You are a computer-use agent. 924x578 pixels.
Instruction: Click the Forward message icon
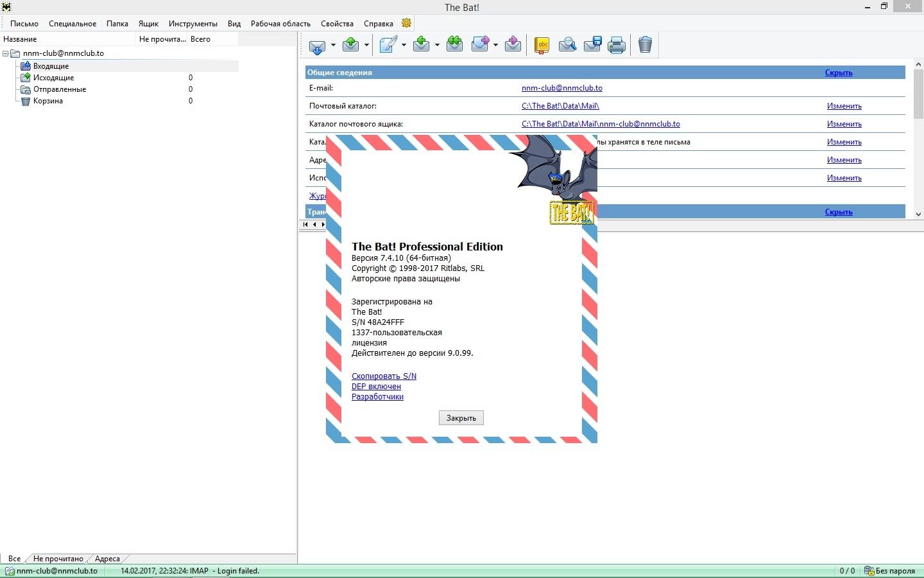480,44
